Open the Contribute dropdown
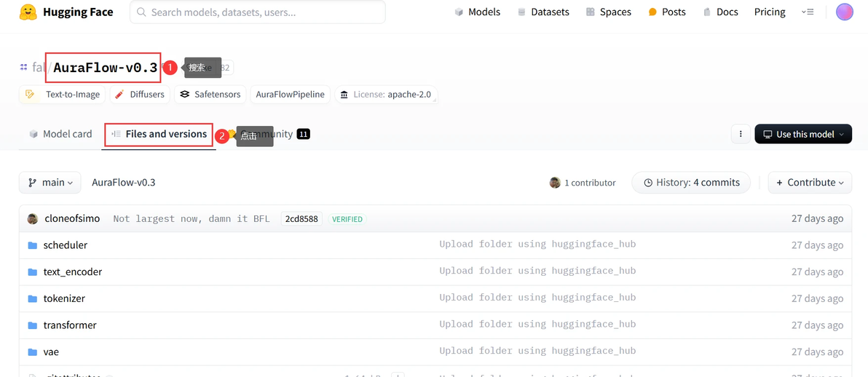 [x=810, y=183]
